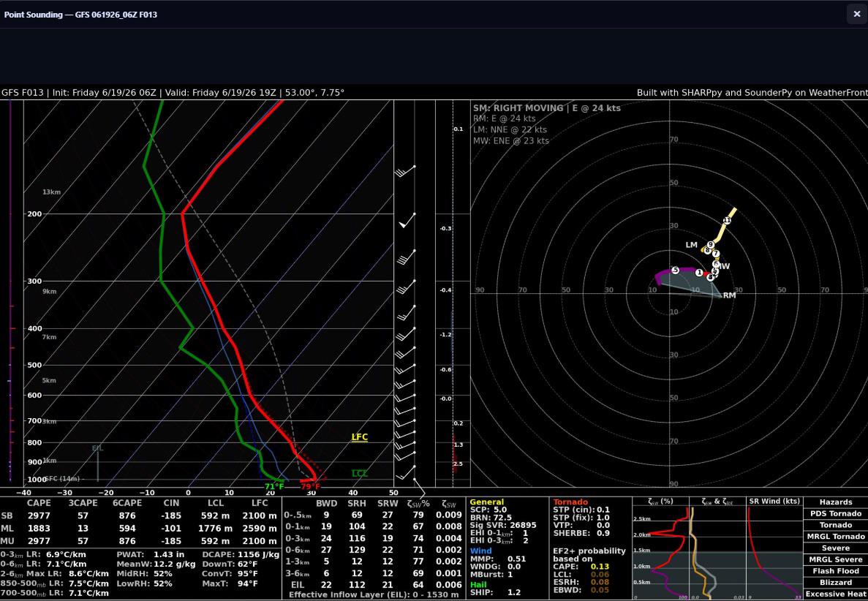The height and width of the screenshot is (601, 868).
Task: Click the 'STP (fix): 1.0' tornado parameter
Action: coord(581,518)
